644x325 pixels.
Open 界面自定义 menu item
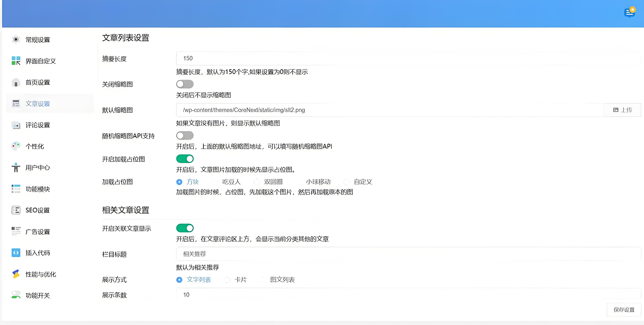pyautogui.click(x=41, y=61)
